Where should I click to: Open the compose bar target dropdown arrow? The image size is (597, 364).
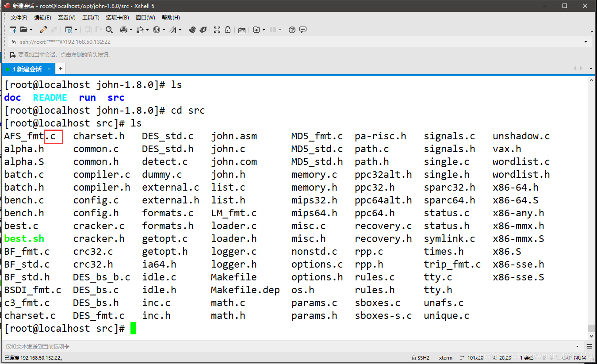coord(578,347)
